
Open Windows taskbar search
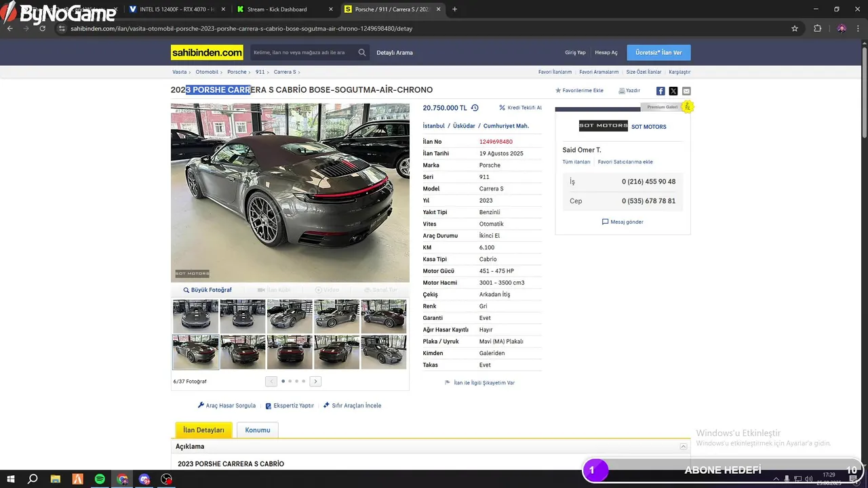pyautogui.click(x=33, y=479)
